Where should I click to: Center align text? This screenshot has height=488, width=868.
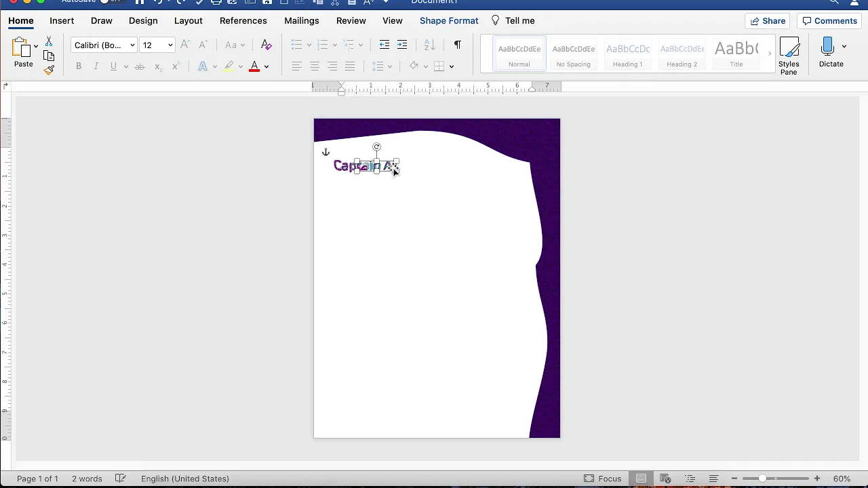coord(315,66)
